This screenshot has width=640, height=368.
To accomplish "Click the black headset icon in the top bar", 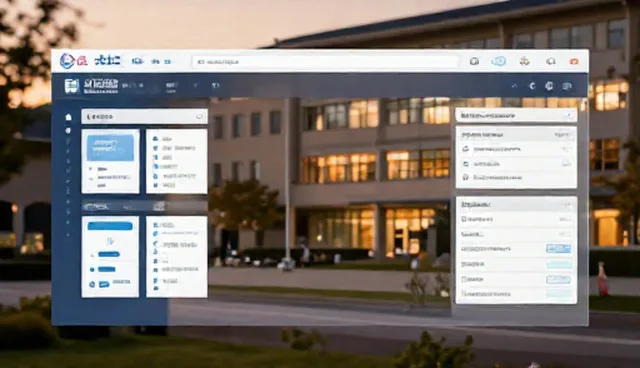I will point(474,61).
